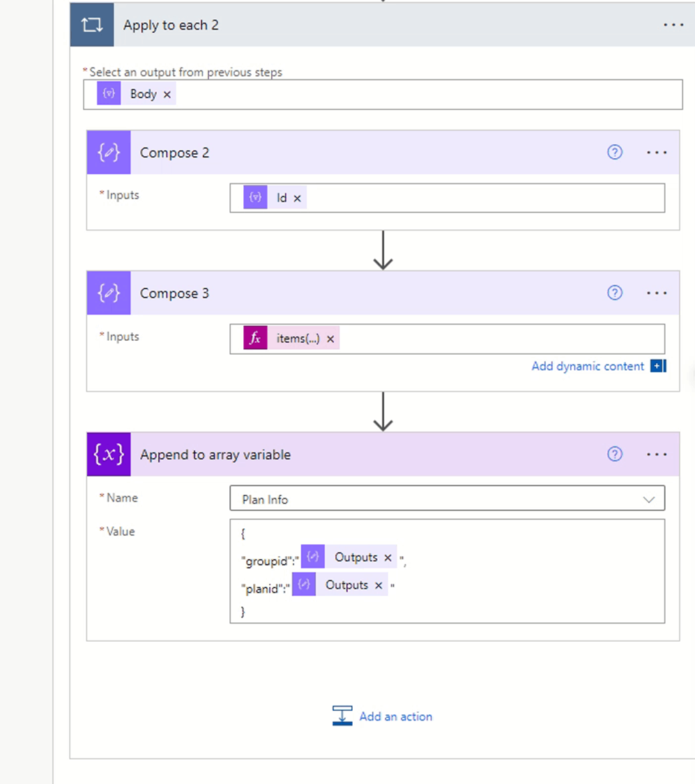Click the Add dynamic content link
This screenshot has height=784, width=695.
(x=588, y=367)
